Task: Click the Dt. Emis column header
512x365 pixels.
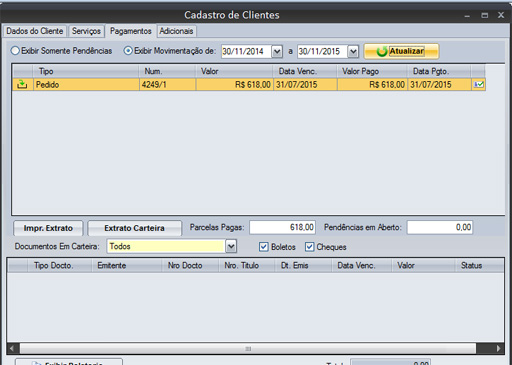Action: [303, 266]
